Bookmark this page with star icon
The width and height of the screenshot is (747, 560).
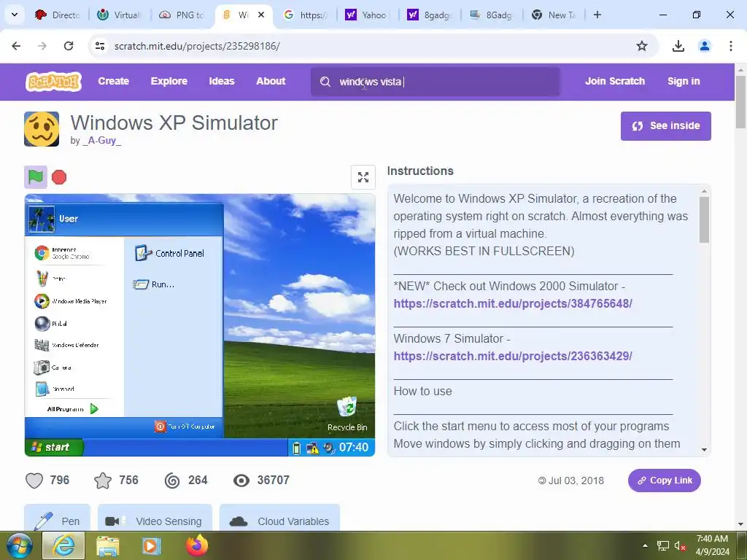(x=642, y=46)
